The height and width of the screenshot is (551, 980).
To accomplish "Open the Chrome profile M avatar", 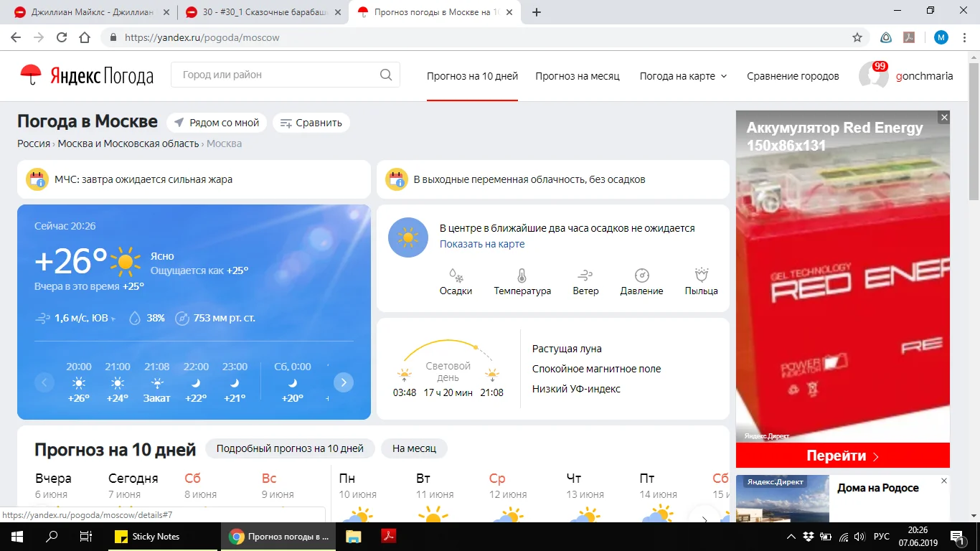I will (x=941, y=37).
